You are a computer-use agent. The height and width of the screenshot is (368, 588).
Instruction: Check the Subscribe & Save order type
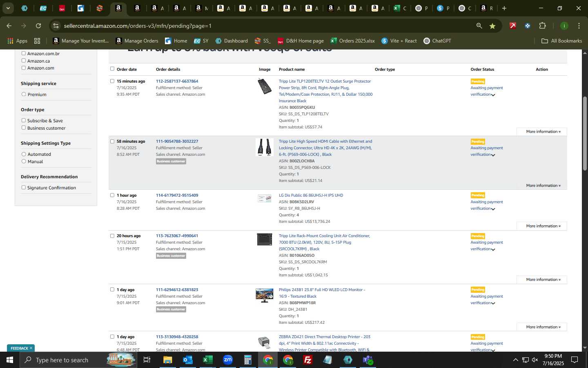[x=23, y=120]
